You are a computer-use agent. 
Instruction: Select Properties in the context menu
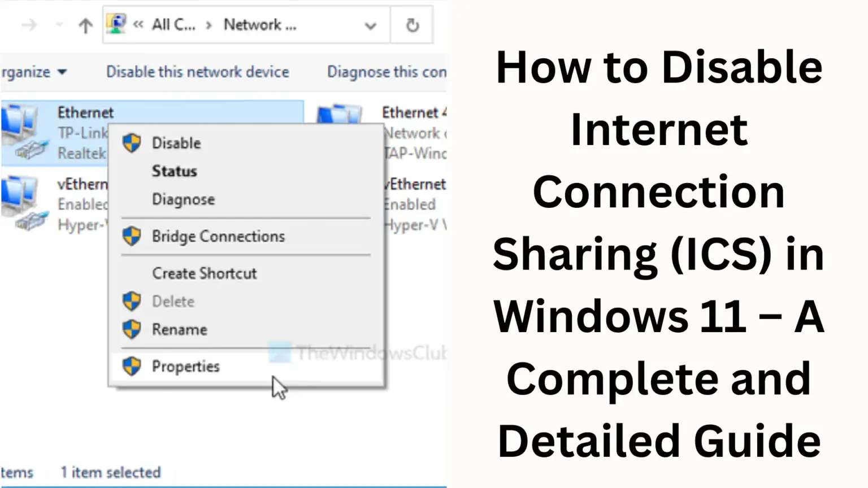(186, 366)
